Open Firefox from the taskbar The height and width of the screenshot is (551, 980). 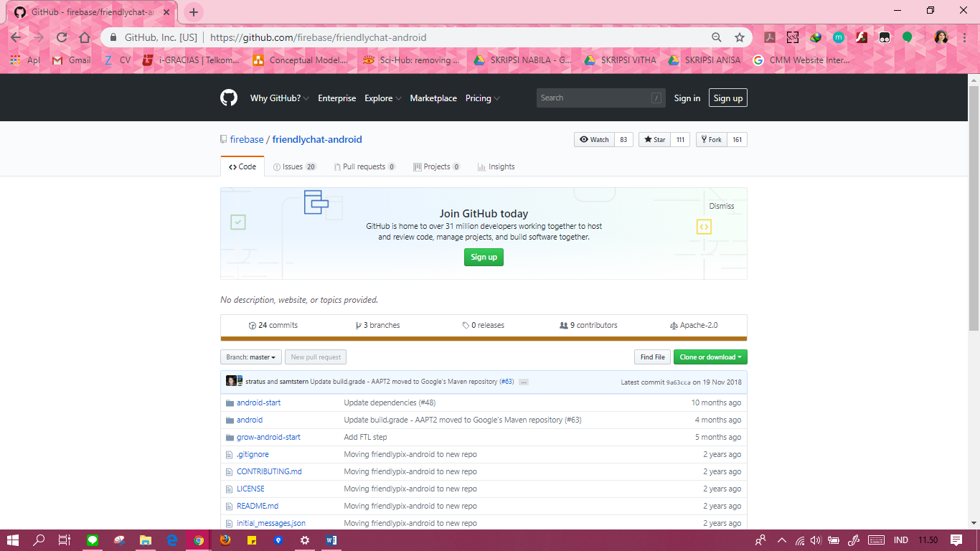click(225, 540)
